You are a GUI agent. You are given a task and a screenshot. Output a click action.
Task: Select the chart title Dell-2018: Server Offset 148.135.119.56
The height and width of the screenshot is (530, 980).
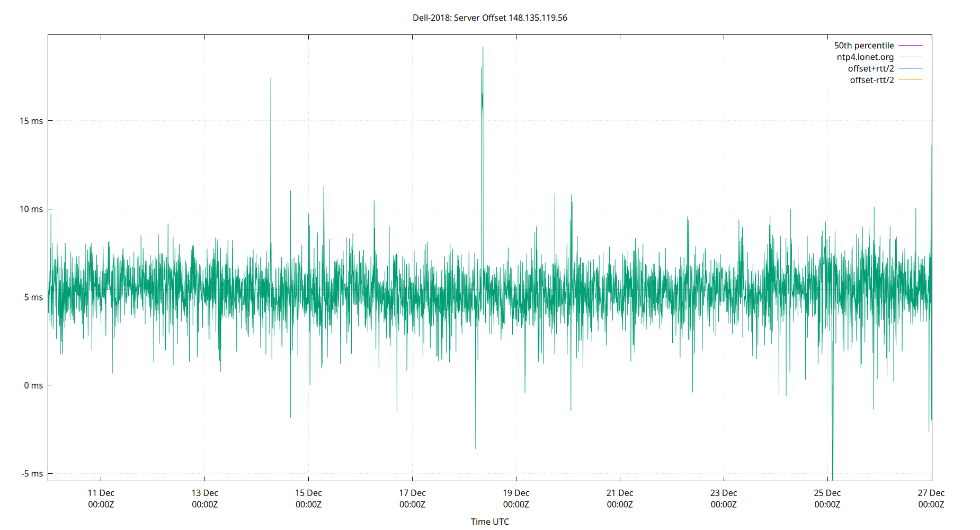point(490,17)
